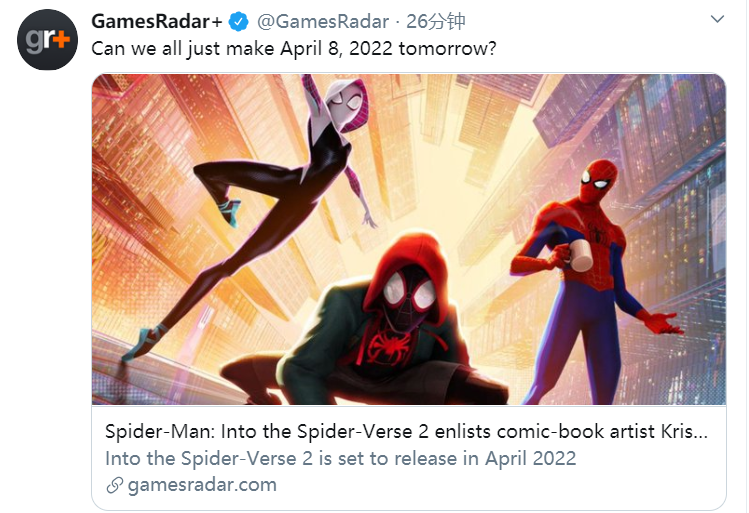Open the Spider-Verse 2 article headline
The height and width of the screenshot is (513, 749).
(x=405, y=433)
